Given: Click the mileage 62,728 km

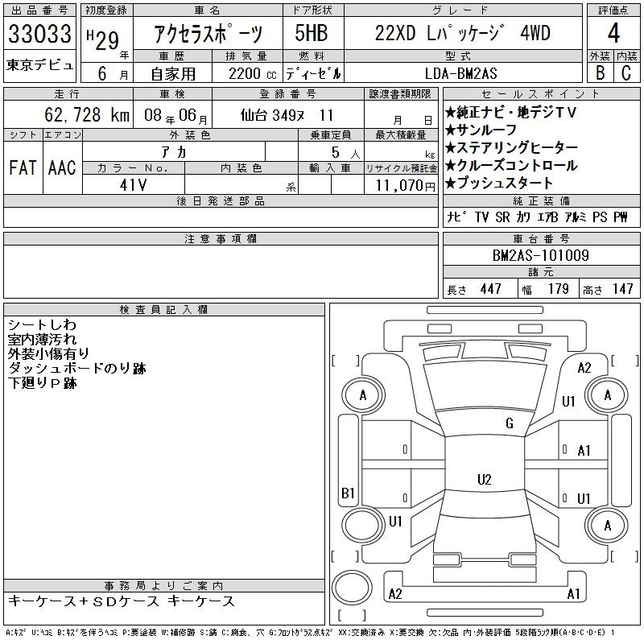Looking at the screenshot, I should [x=87, y=114].
